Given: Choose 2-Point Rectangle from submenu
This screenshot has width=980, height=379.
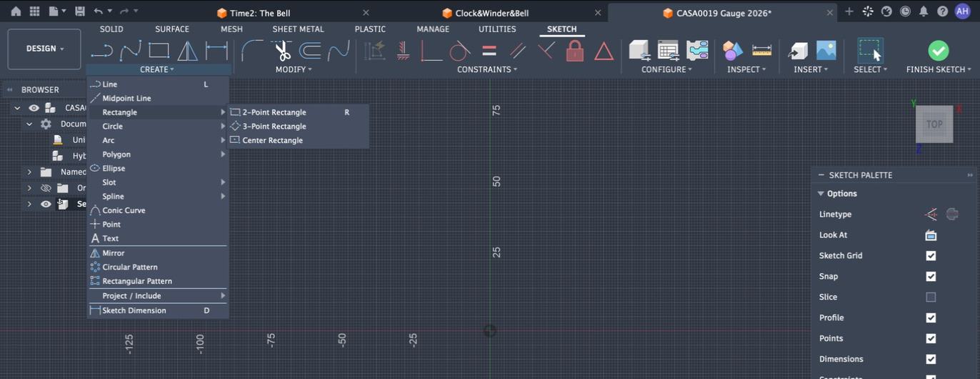Looking at the screenshot, I should pos(298,112).
